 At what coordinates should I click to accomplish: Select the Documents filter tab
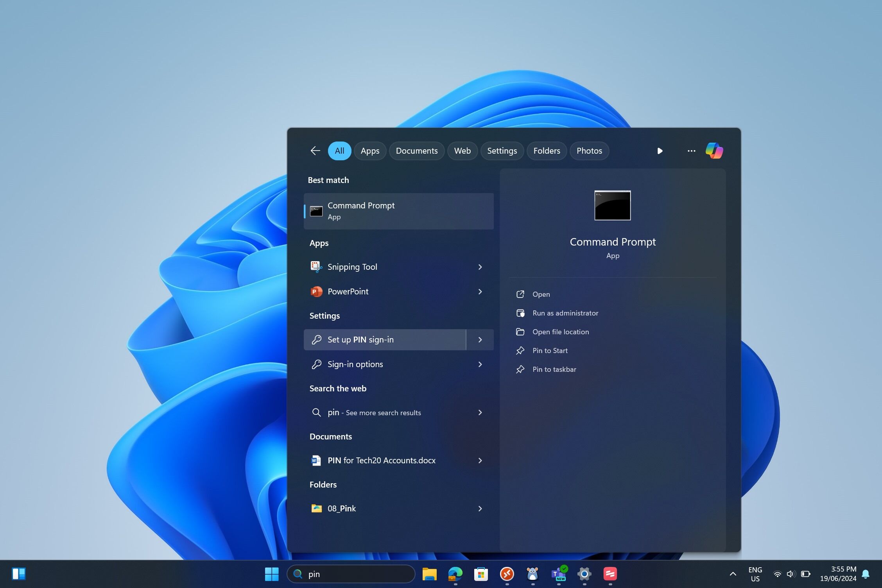(x=416, y=151)
